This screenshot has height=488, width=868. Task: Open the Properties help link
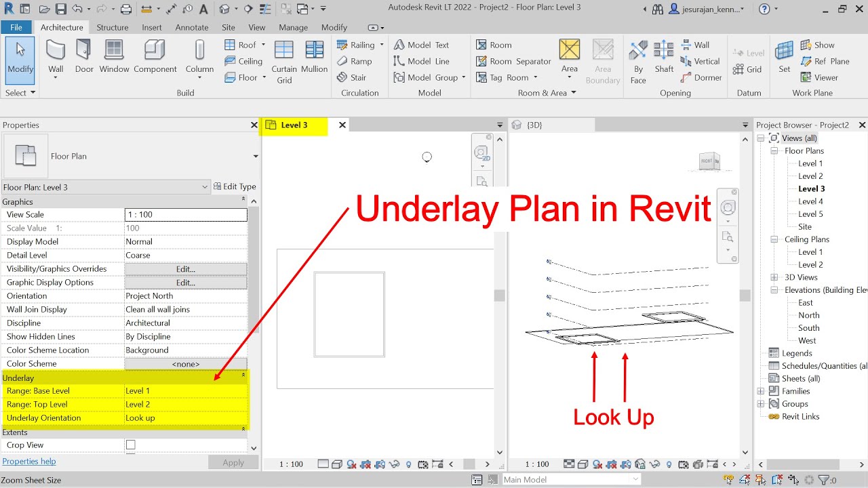tap(29, 462)
